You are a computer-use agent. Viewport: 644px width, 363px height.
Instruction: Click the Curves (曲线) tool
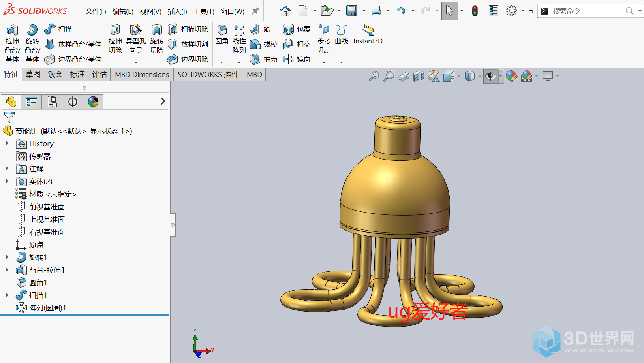pyautogui.click(x=342, y=35)
